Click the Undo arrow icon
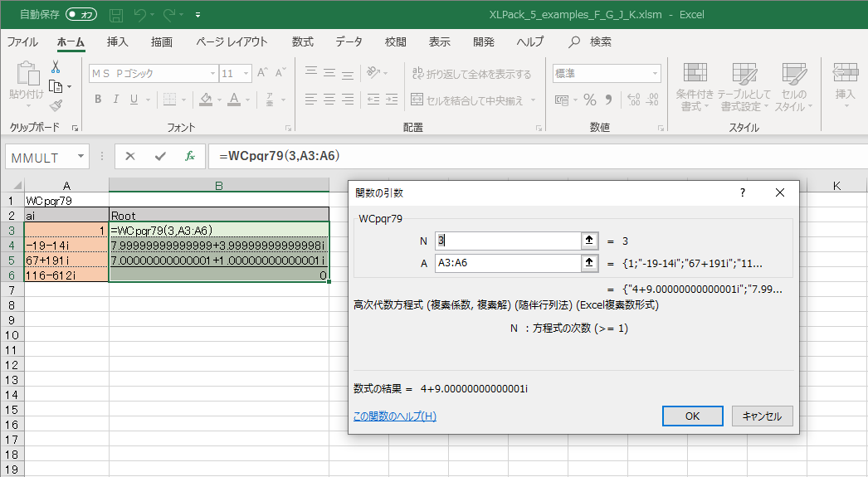 [140, 15]
